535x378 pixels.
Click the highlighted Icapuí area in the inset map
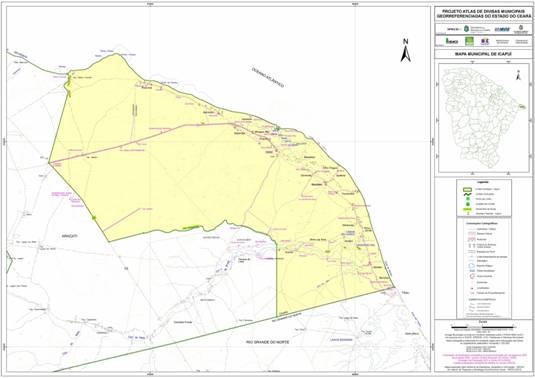point(521,107)
